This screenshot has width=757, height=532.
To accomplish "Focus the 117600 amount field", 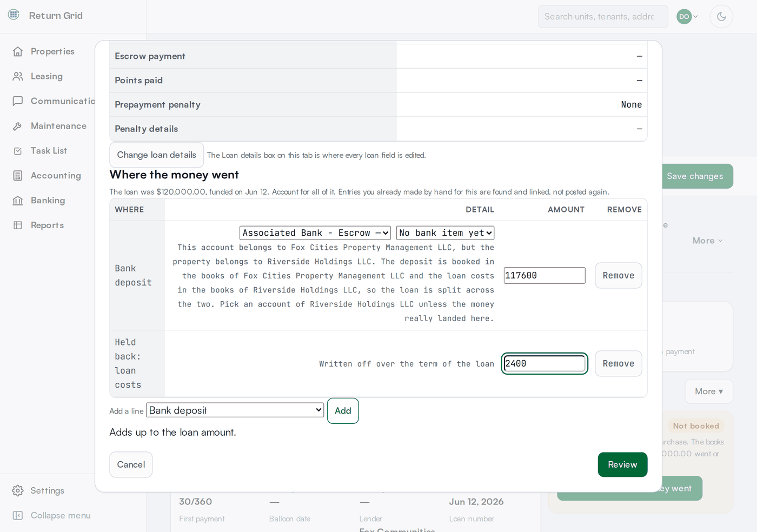I will click(544, 275).
